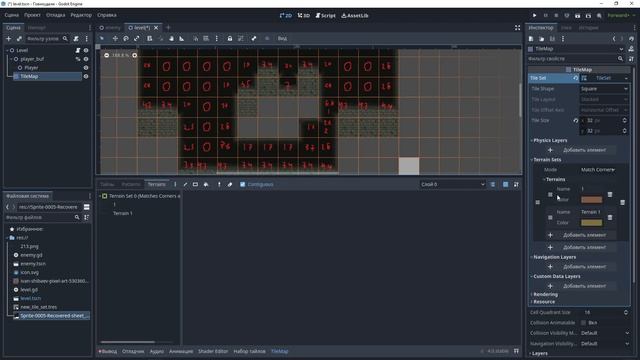Open the TileMap layer selector dropdown
The width and height of the screenshot is (640, 360).
452,184
